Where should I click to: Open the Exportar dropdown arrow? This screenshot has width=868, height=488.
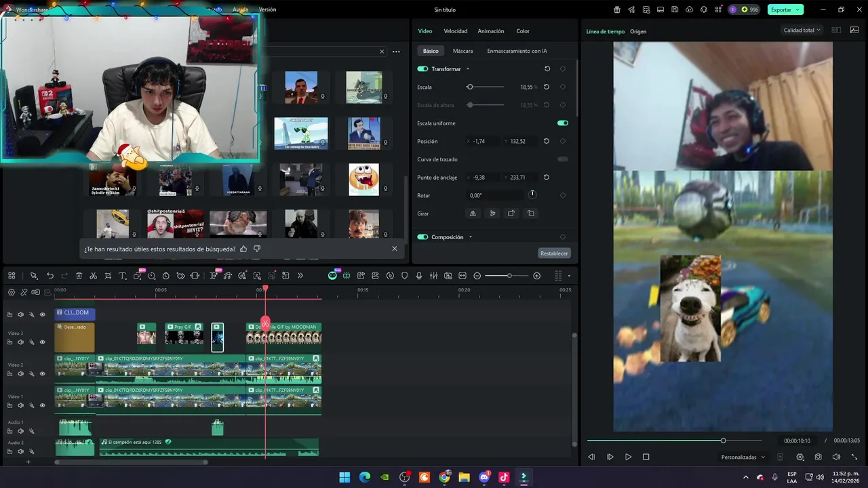pyautogui.click(x=798, y=9)
